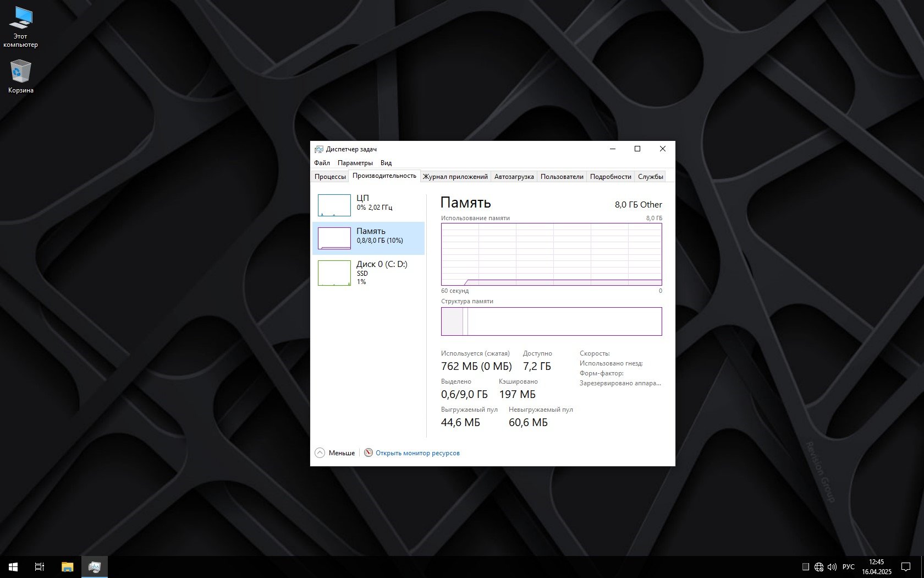
Task: Click the 7,2 ГБ available value
Action: pos(537,367)
